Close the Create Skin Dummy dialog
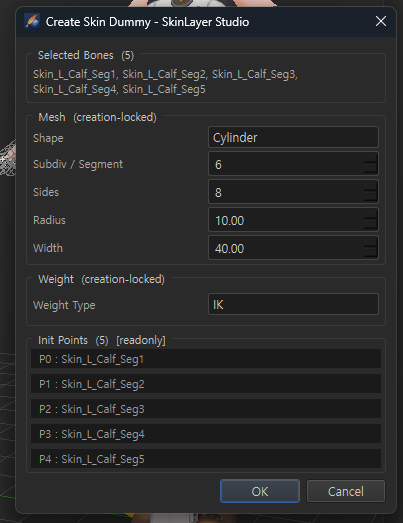This screenshot has width=403, height=523. click(381, 21)
